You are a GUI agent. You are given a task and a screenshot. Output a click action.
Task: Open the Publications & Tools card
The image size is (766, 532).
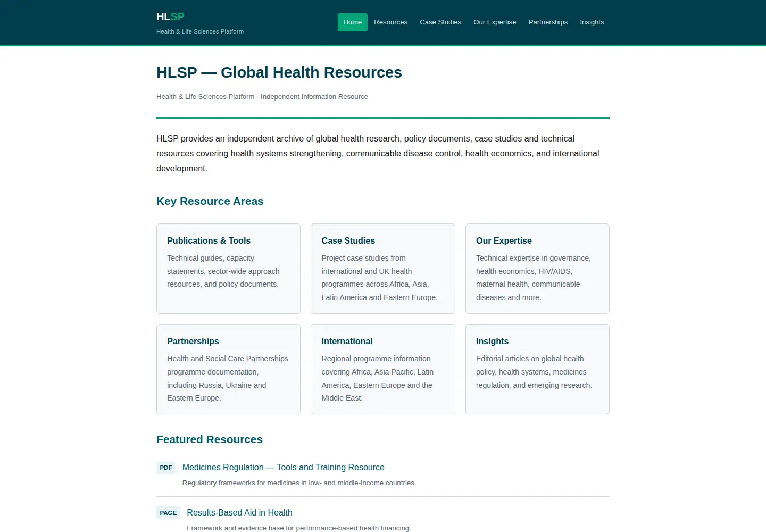[228, 269]
